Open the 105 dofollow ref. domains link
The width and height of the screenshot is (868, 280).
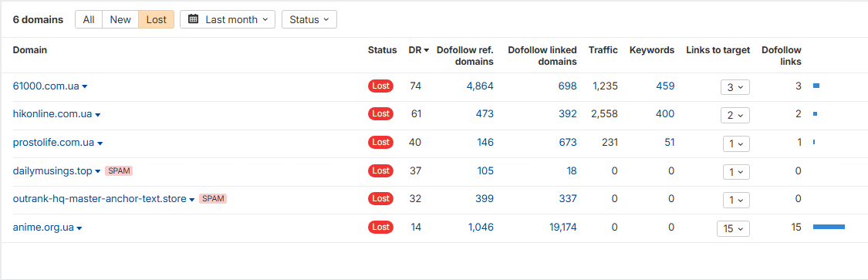point(485,170)
